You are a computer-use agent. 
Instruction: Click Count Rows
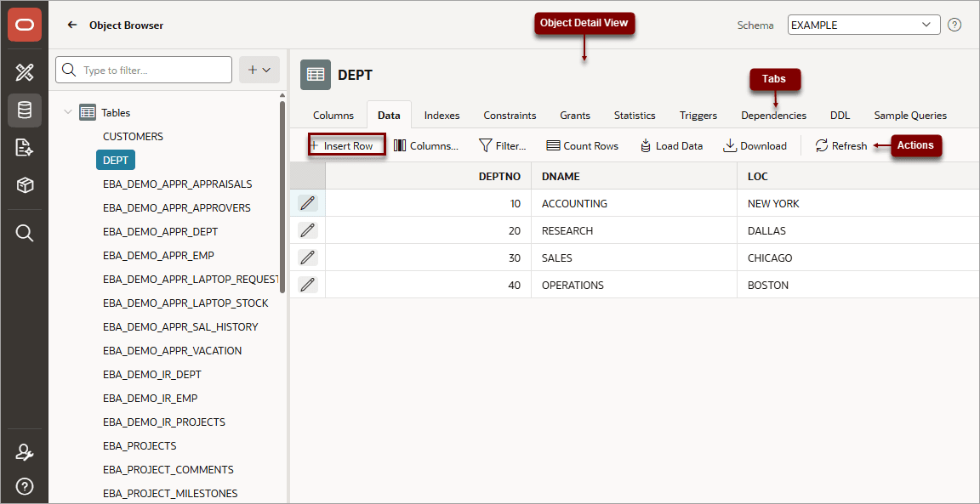pyautogui.click(x=582, y=145)
